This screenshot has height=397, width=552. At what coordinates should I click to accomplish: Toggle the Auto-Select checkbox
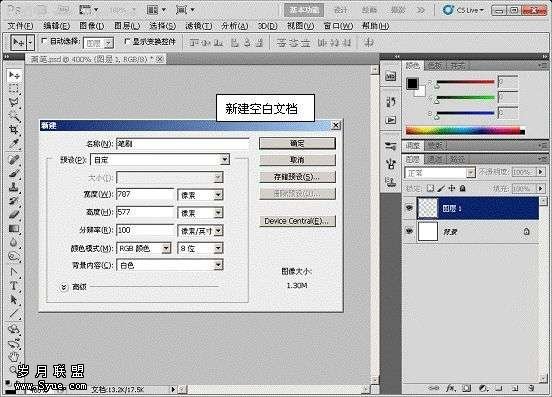pyautogui.click(x=44, y=41)
